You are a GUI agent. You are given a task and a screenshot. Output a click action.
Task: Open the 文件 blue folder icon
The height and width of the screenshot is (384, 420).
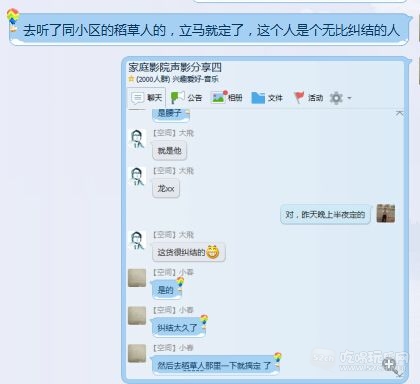(x=258, y=98)
